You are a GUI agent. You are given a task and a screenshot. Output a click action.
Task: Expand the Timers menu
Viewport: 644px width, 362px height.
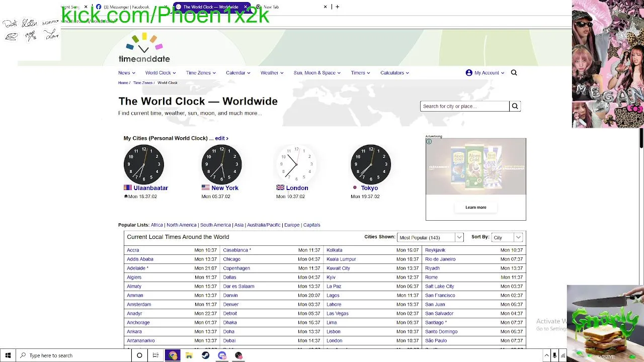tap(361, 72)
